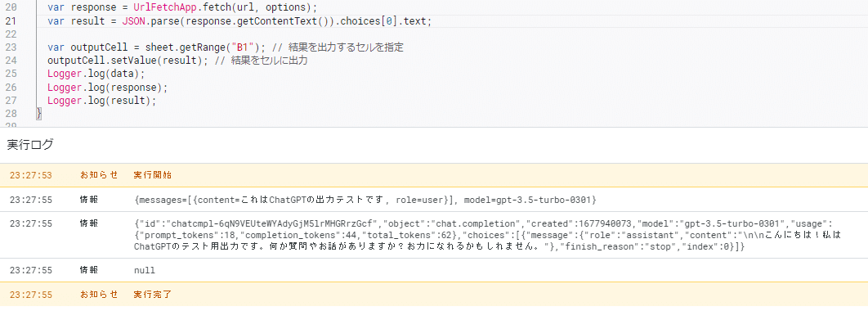Select the 実行開始 log entry

tap(434, 175)
